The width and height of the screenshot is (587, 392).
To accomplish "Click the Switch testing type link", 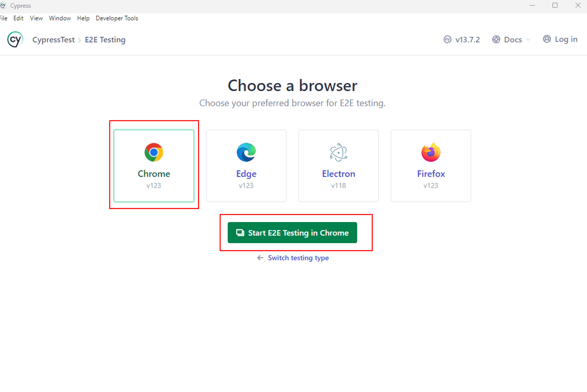I will click(x=299, y=258).
